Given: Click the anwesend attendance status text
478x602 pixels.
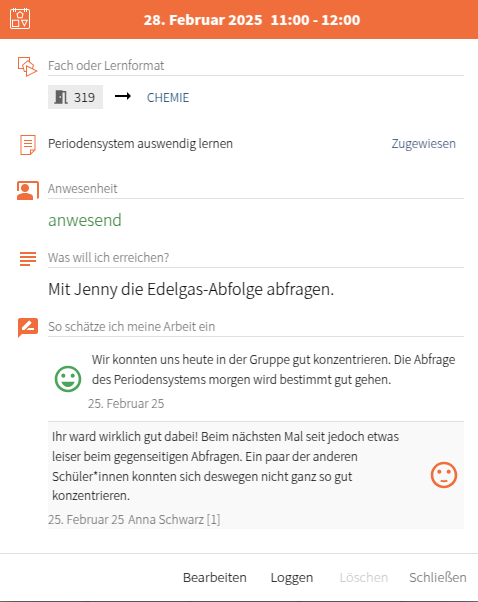Looking at the screenshot, I should pos(85,220).
